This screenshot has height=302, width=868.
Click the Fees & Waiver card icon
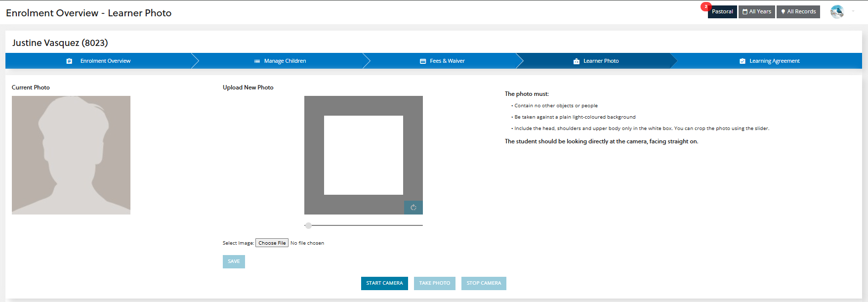click(423, 61)
